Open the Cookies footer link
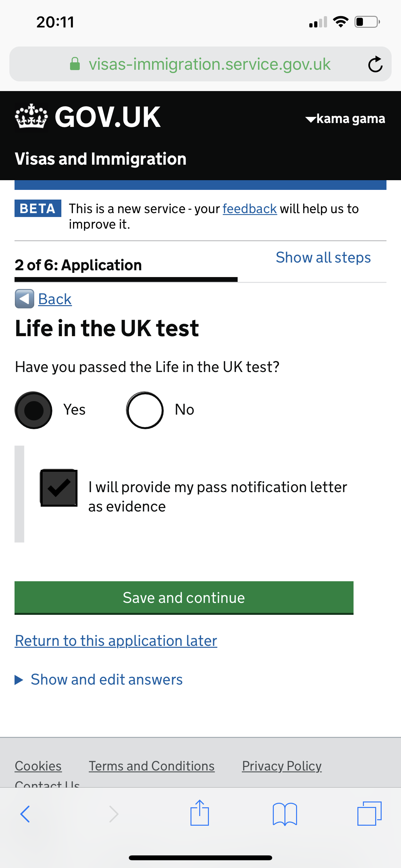401x868 pixels. click(38, 766)
